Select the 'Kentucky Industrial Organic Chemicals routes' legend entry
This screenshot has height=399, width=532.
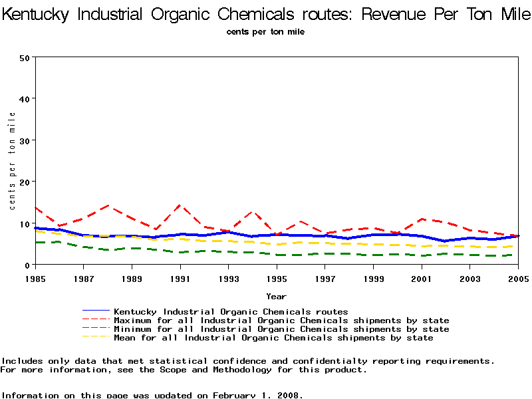(x=231, y=311)
